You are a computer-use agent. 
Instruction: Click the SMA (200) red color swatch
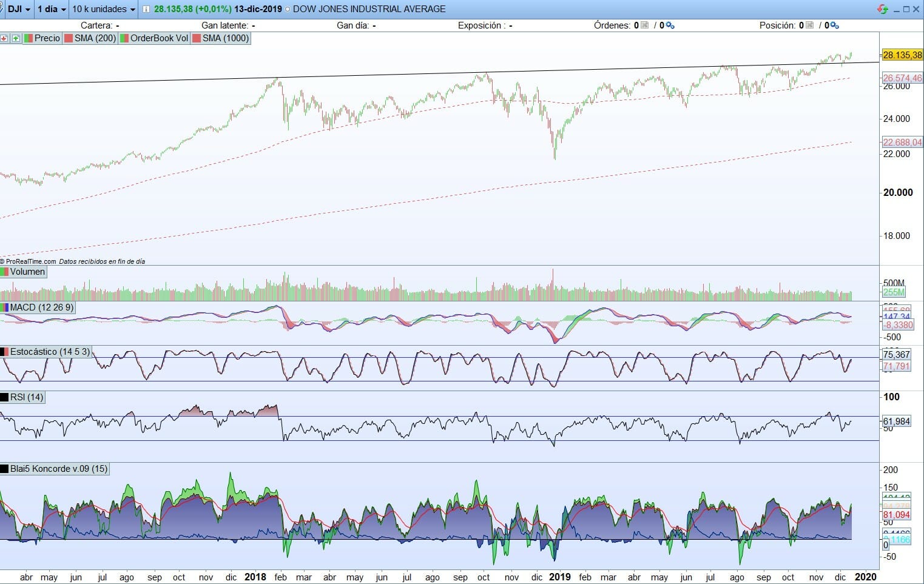pyautogui.click(x=69, y=38)
